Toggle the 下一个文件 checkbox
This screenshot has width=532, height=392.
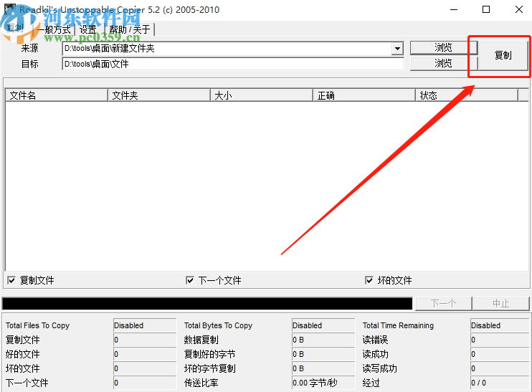[190, 280]
